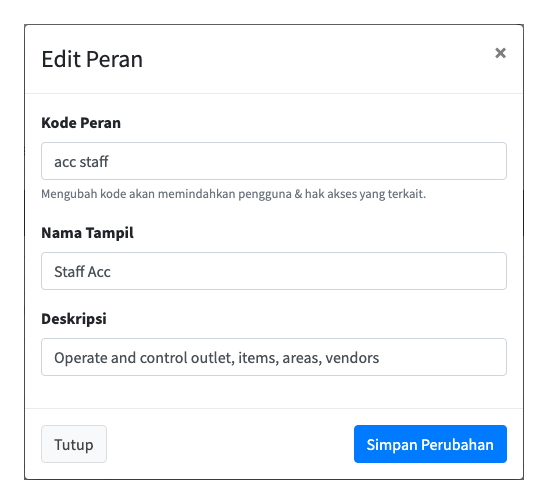Focus the Nama Tampil text field

tap(274, 271)
